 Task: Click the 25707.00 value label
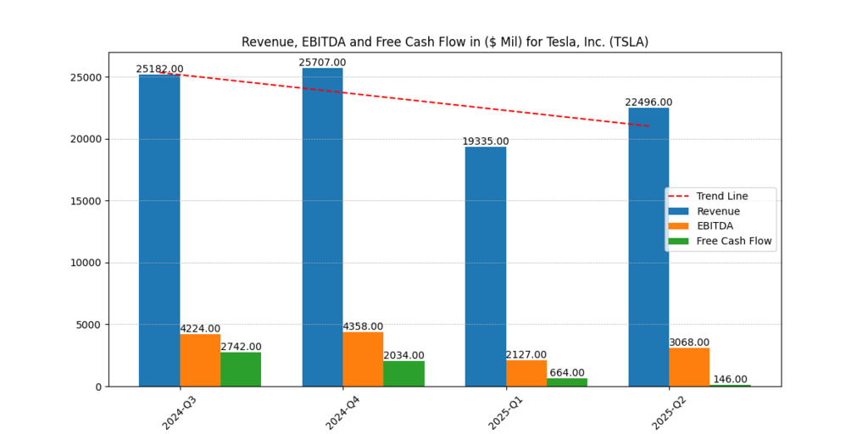click(322, 63)
